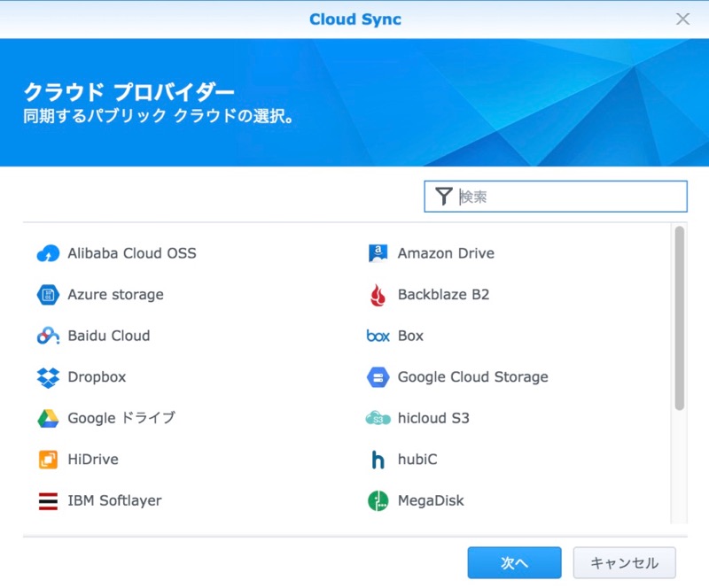709x588 pixels.
Task: Click the Azure storage hexagon icon
Action: [x=48, y=295]
